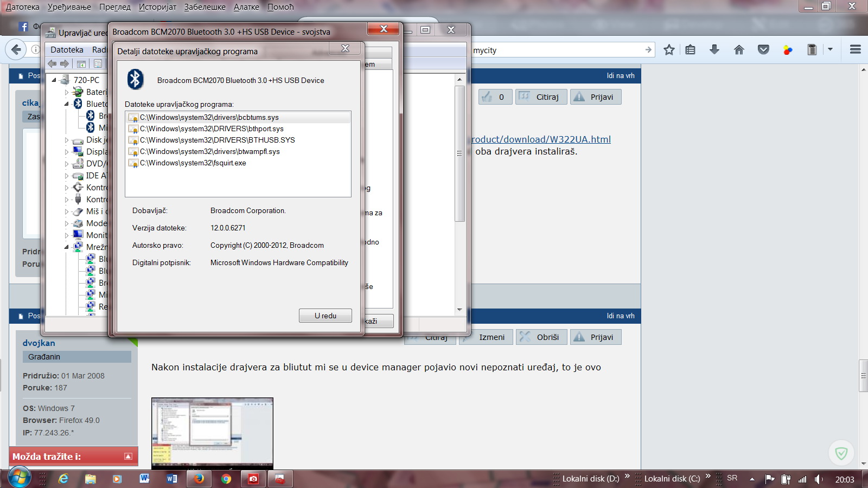Open Firefox Алатке menu

(246, 7)
